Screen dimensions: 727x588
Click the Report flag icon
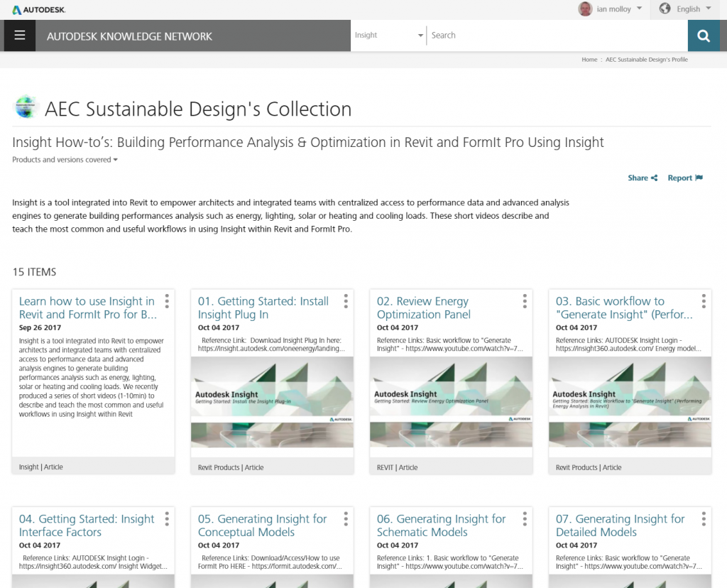[x=699, y=178]
